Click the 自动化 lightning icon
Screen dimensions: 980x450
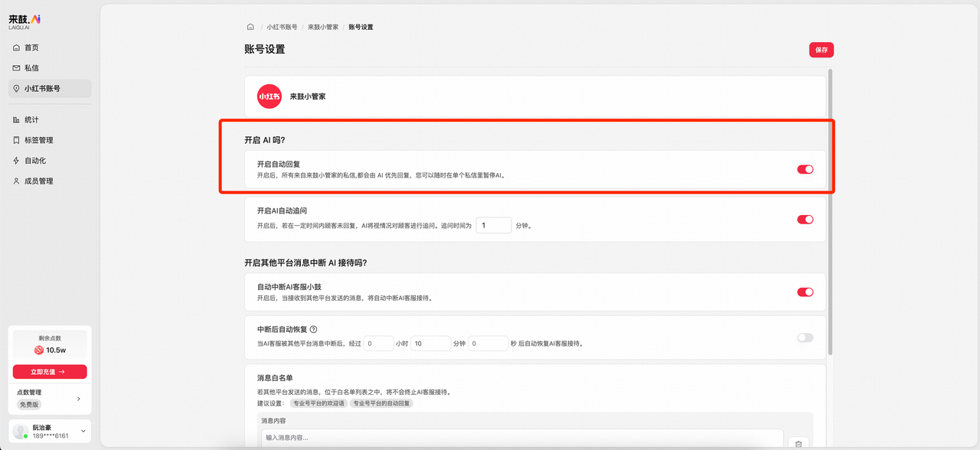pos(17,160)
